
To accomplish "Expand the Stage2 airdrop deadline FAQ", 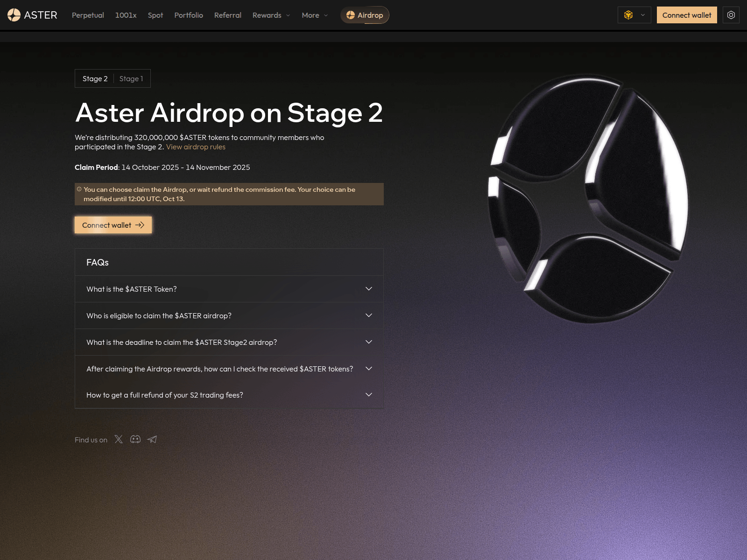I will click(x=229, y=342).
